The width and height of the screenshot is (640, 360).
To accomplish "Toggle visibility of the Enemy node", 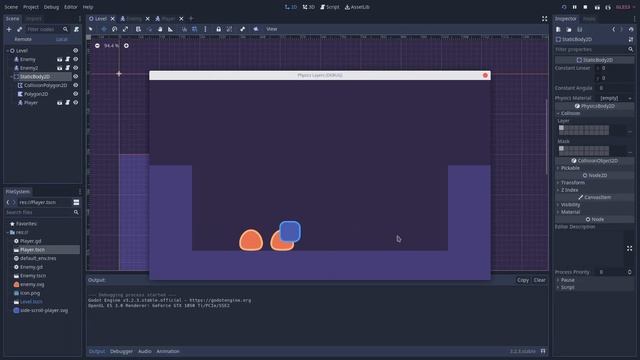I will pyautogui.click(x=76, y=59).
